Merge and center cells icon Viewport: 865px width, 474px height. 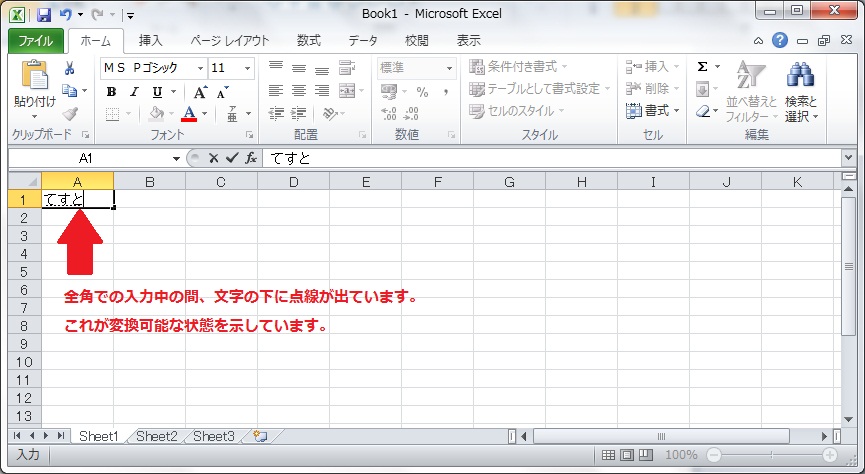tap(347, 90)
